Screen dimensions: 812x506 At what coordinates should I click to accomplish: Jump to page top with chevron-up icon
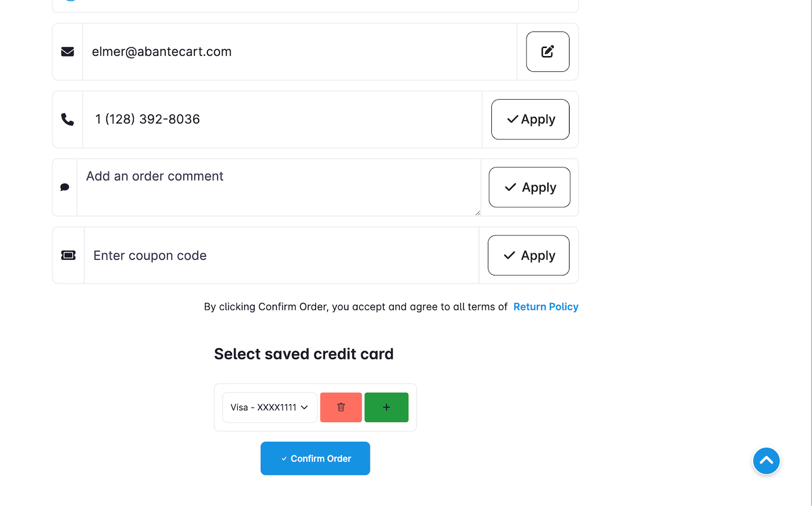(x=766, y=461)
